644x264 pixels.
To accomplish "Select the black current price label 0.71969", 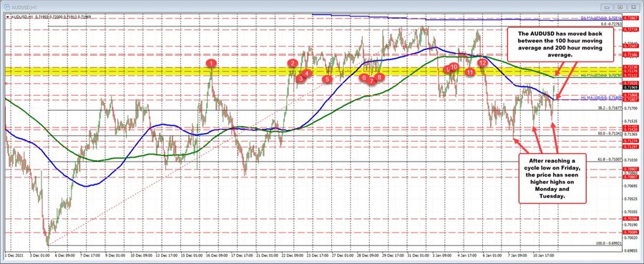I will [x=632, y=87].
